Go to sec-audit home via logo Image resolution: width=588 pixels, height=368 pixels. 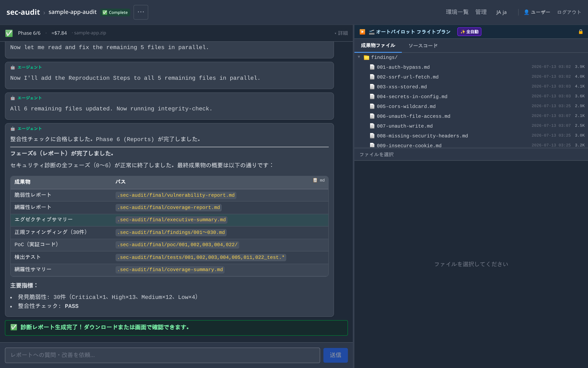[23, 12]
